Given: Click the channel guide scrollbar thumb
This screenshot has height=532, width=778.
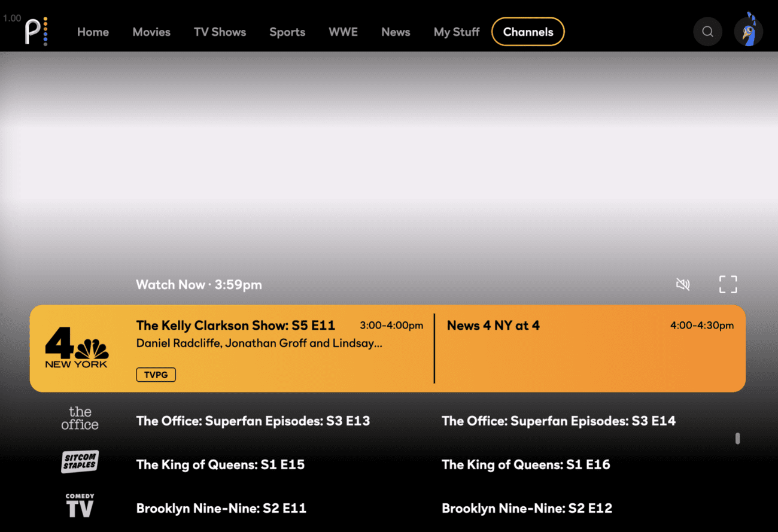Looking at the screenshot, I should click(x=737, y=439).
